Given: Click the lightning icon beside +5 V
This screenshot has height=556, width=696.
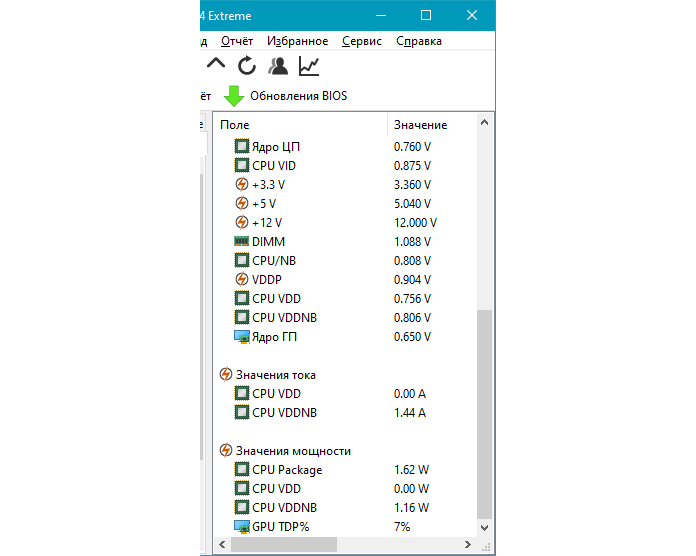Looking at the screenshot, I should (x=241, y=203).
